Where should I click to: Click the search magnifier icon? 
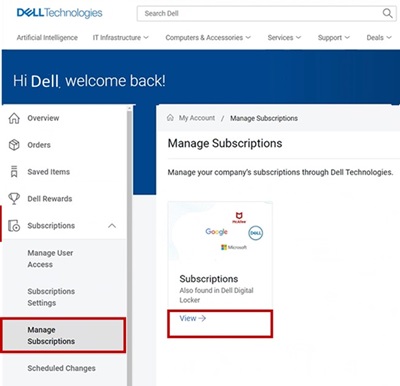(387, 13)
